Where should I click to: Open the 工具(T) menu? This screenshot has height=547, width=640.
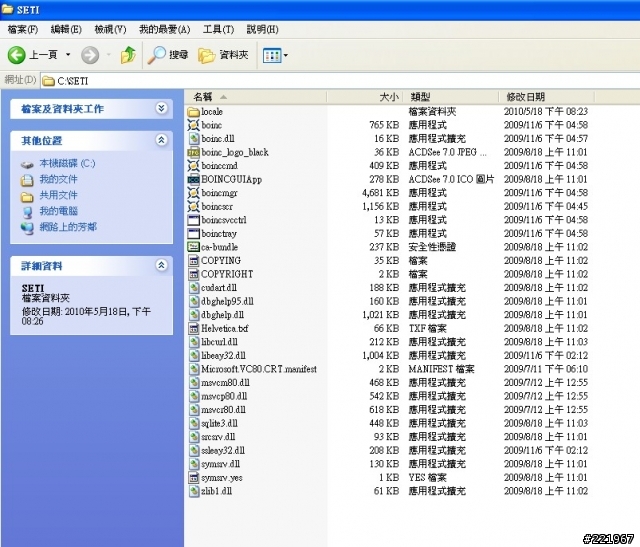(218, 29)
